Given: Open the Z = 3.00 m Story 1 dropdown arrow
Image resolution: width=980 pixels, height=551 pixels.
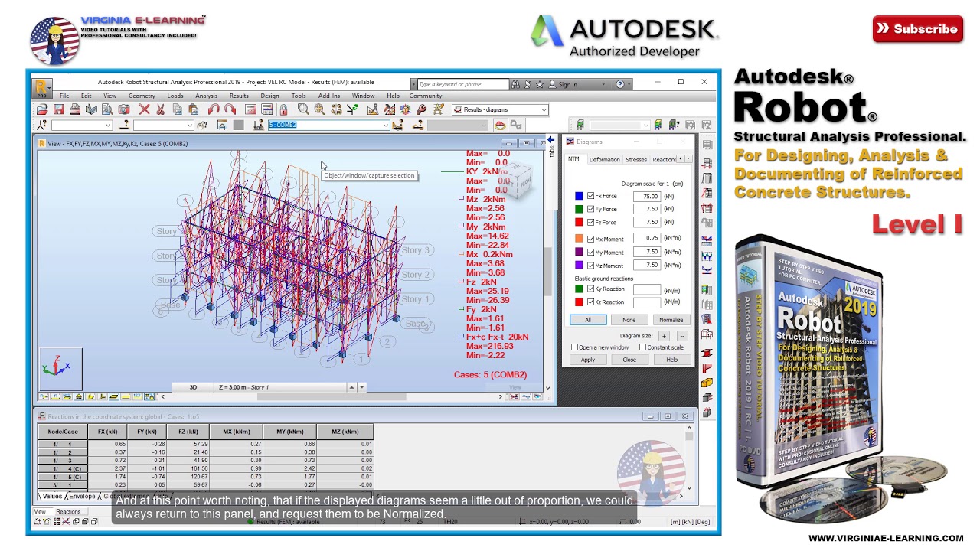Looking at the screenshot, I should 361,387.
